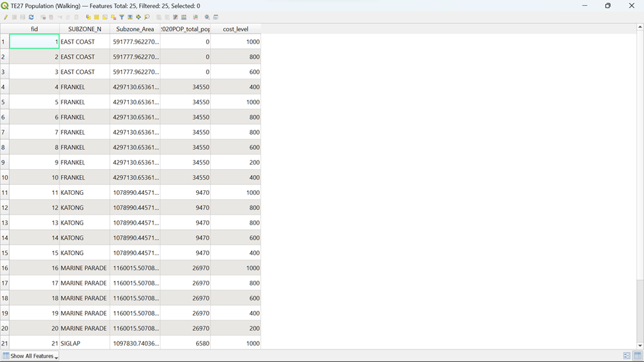Click the Subzone_Area column header
Viewport: 644px width, 362px height.
coord(135,29)
